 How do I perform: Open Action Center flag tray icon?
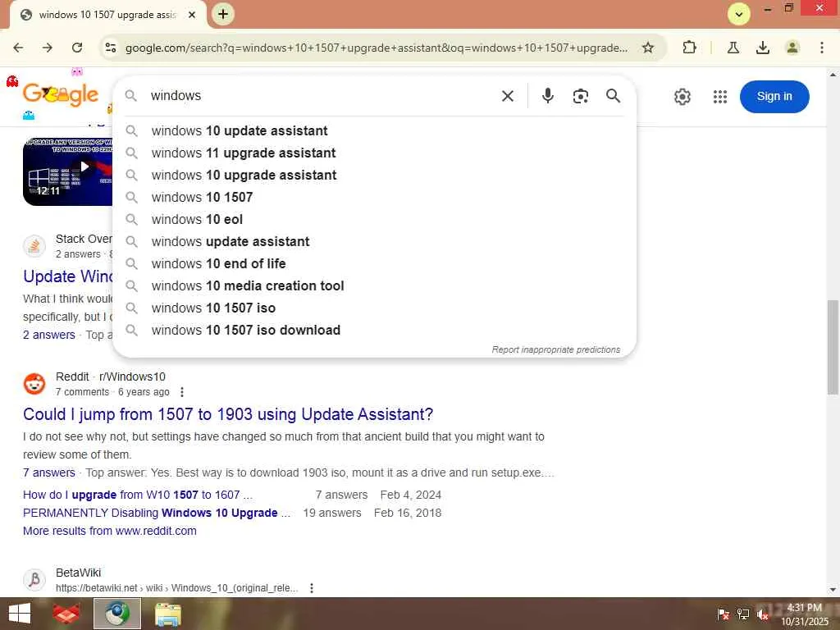723,614
